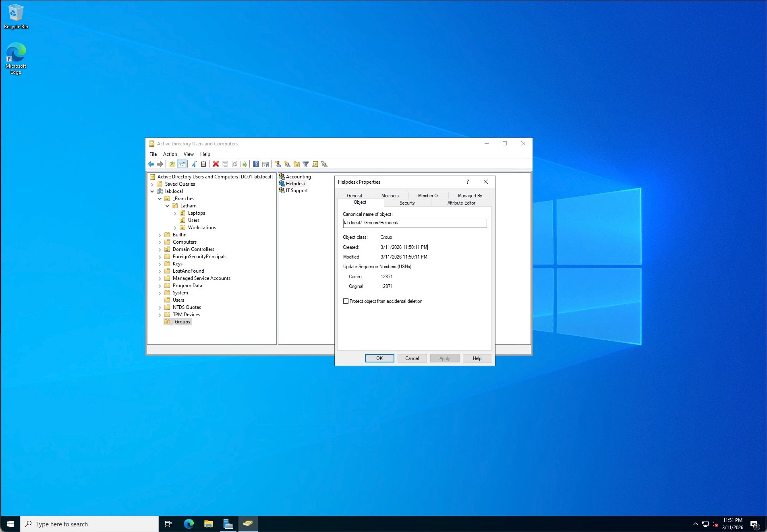Click the Cut scissors toolbar icon
Image resolution: width=767 pixels, height=532 pixels.
pyautogui.click(x=194, y=164)
